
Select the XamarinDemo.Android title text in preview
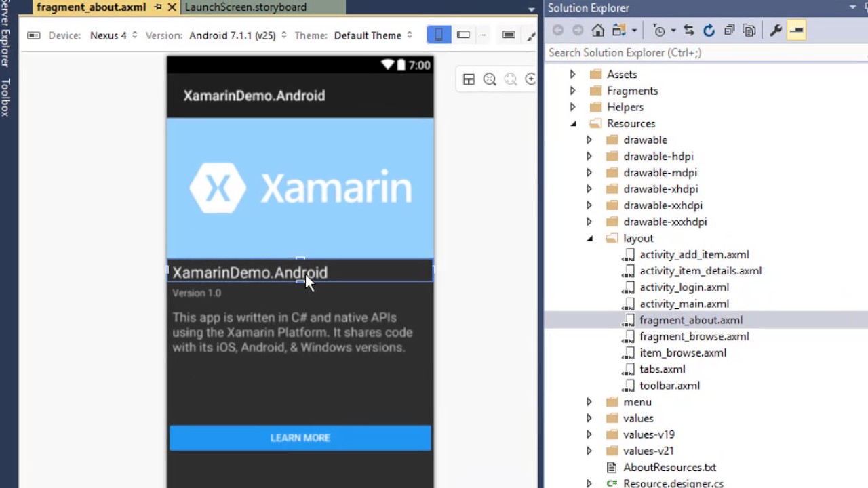point(250,272)
